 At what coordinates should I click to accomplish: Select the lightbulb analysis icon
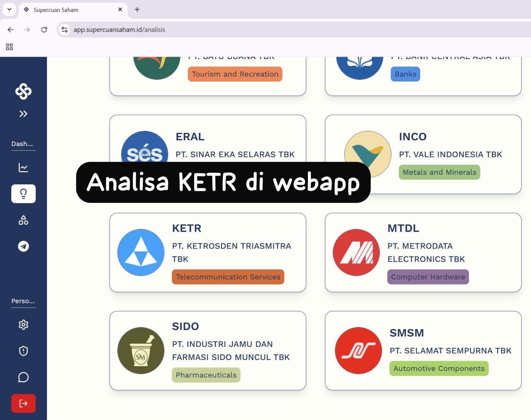pos(23,194)
